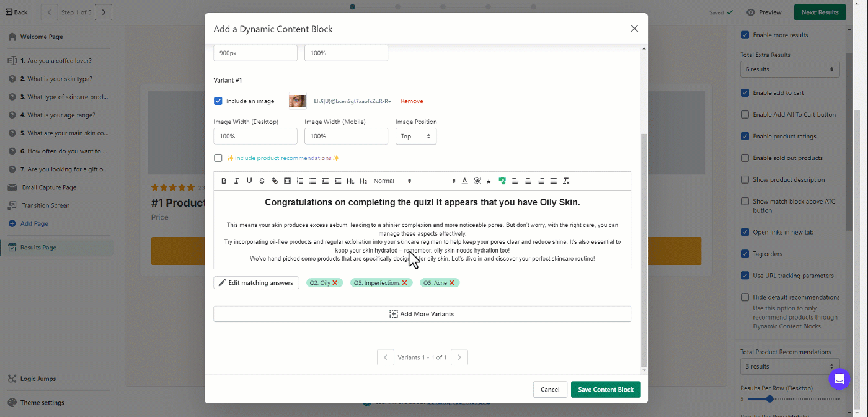
Task: Decrease text indent
Action: click(x=325, y=181)
